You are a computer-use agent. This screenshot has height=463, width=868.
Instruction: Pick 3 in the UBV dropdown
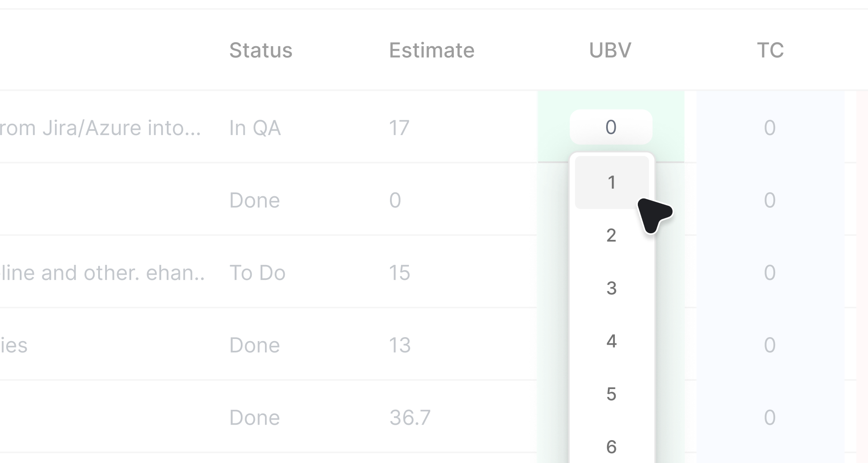[611, 288]
